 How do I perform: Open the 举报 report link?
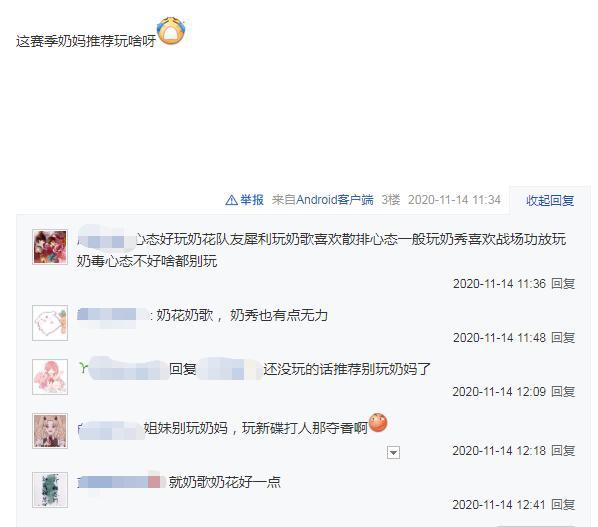pyautogui.click(x=252, y=200)
